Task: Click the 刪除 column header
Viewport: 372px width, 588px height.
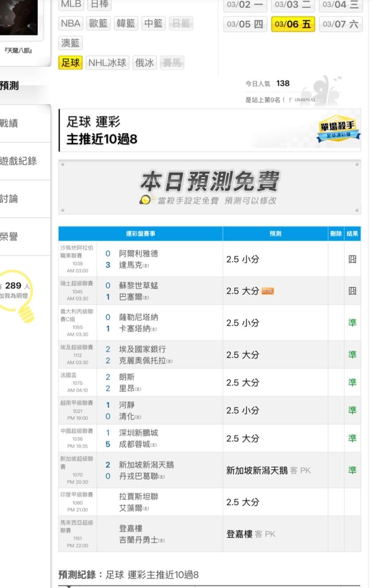Action: point(336,234)
